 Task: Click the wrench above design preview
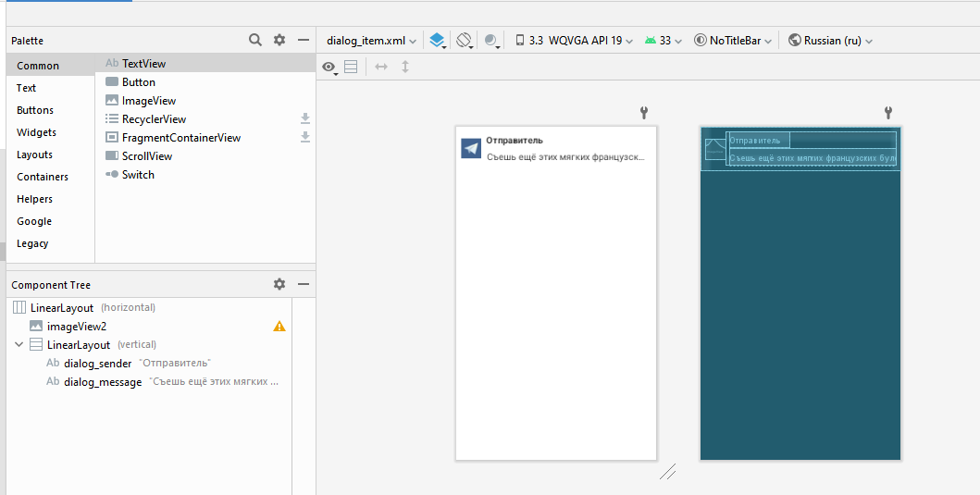[x=644, y=113]
